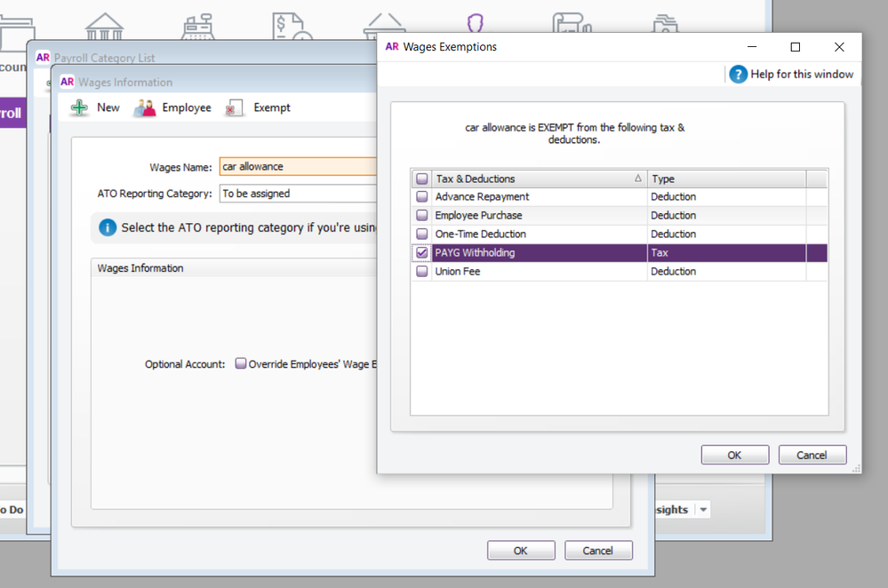Image resolution: width=888 pixels, height=588 pixels.
Task: Click OK in the Wages Exemptions dialog
Action: (x=734, y=455)
